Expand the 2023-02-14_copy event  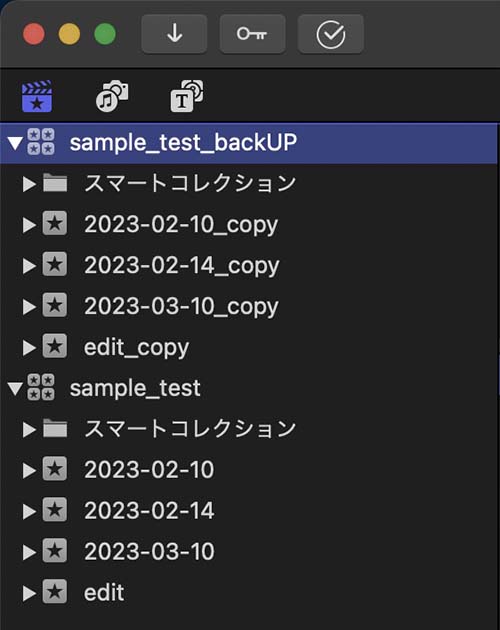29,266
